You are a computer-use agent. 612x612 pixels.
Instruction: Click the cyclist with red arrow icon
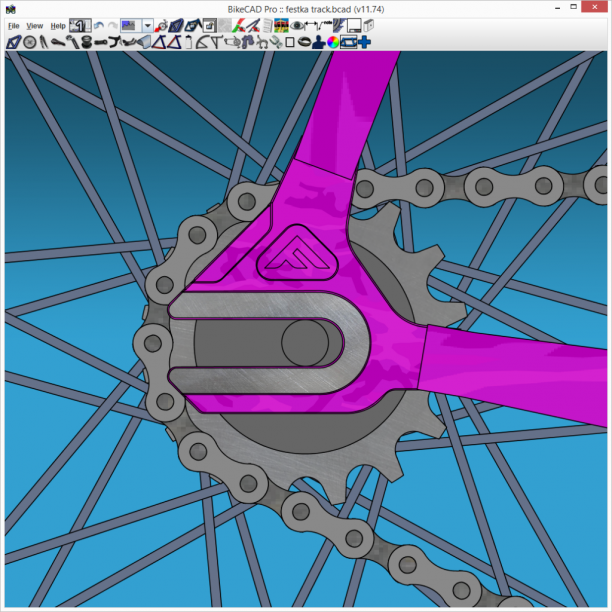point(161,26)
